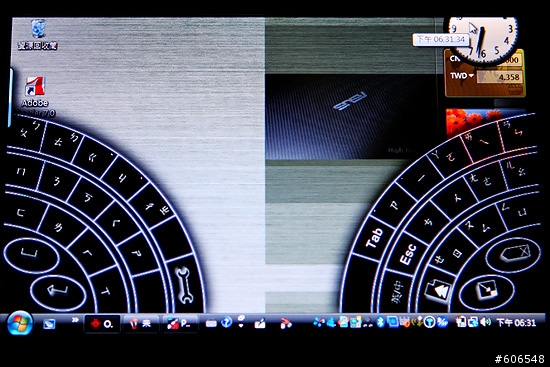
Task: Tap the Esc key on the right keyboard
Action: click(x=408, y=254)
